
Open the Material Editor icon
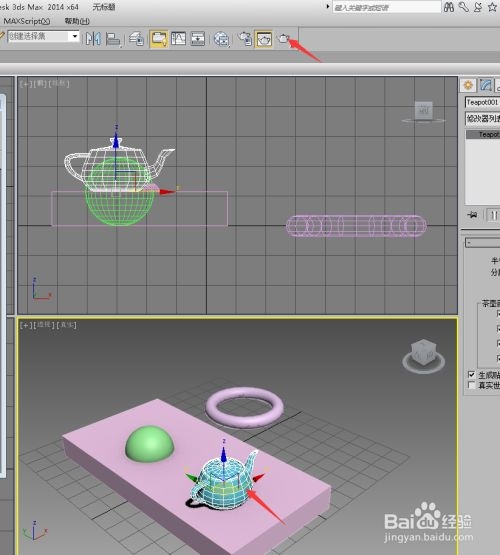click(222, 39)
